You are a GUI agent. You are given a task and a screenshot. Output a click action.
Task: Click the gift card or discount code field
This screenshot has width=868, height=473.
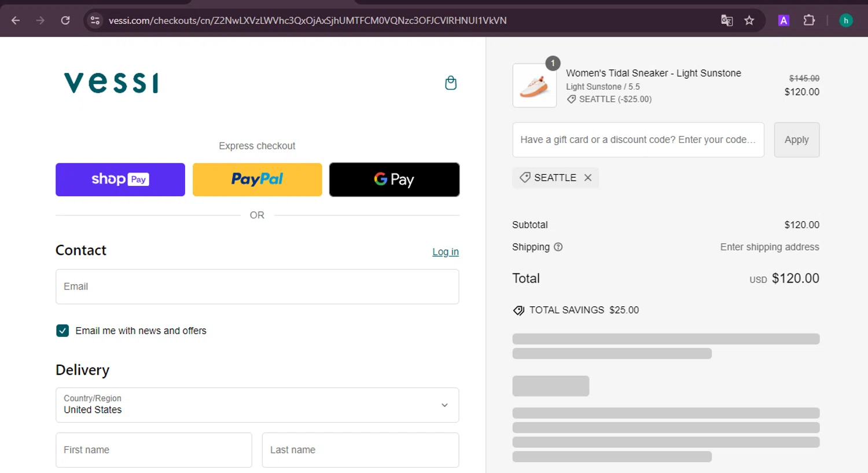(638, 140)
